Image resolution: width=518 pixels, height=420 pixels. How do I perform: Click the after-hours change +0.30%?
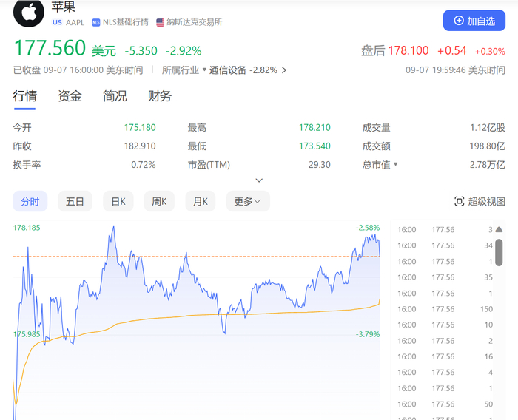point(490,52)
